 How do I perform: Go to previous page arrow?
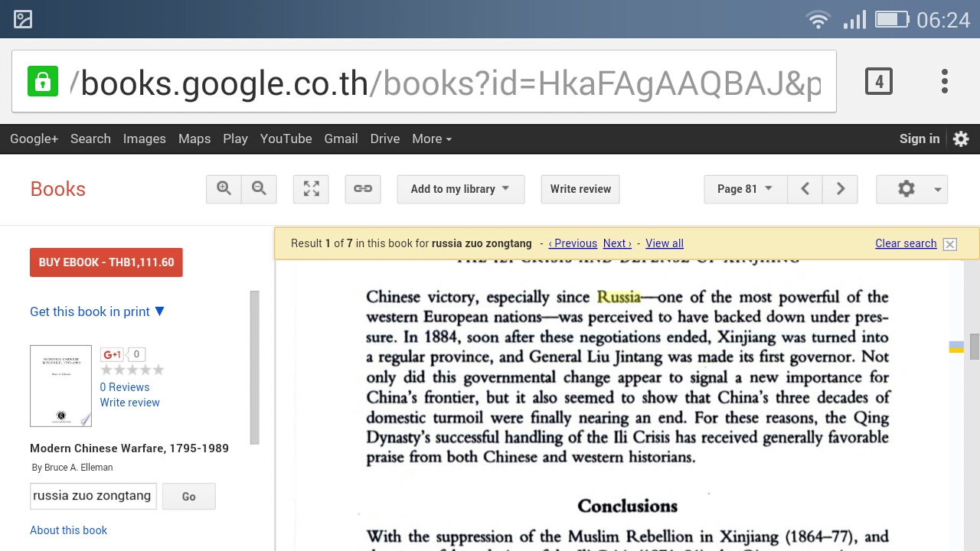[805, 189]
